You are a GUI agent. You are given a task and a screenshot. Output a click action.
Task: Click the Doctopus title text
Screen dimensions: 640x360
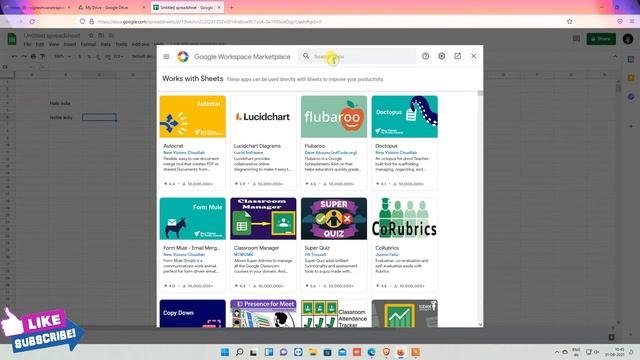point(386,146)
